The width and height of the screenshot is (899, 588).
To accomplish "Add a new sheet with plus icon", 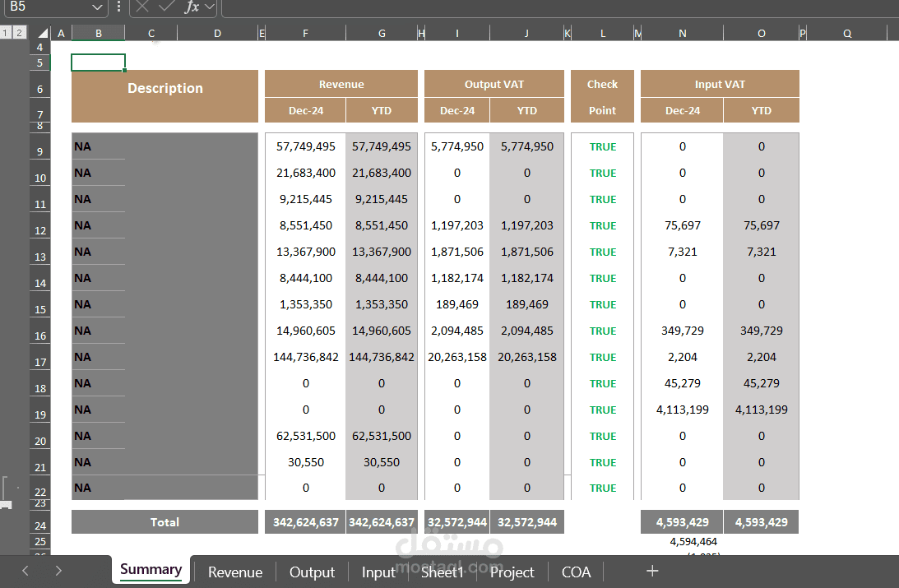I will click(x=652, y=571).
